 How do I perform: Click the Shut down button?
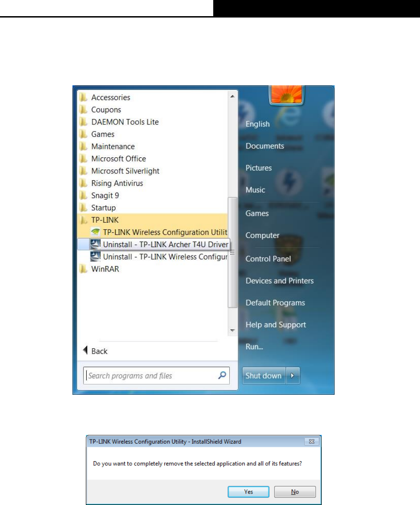click(264, 375)
